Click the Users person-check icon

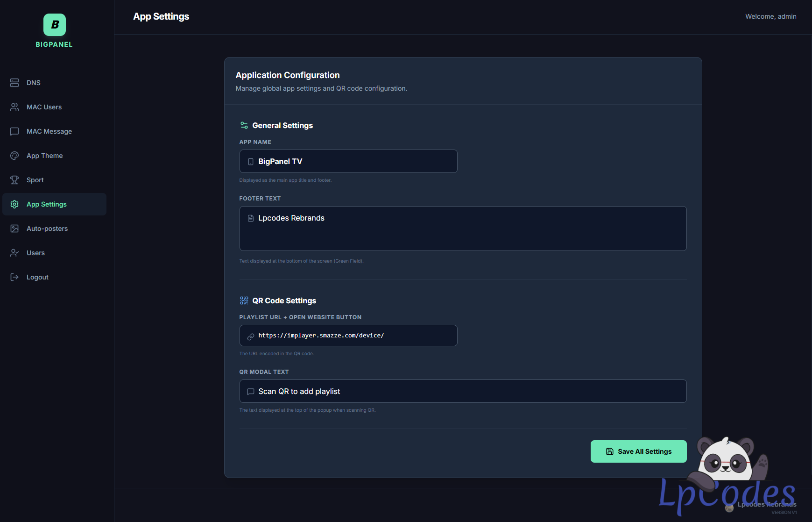(x=14, y=253)
